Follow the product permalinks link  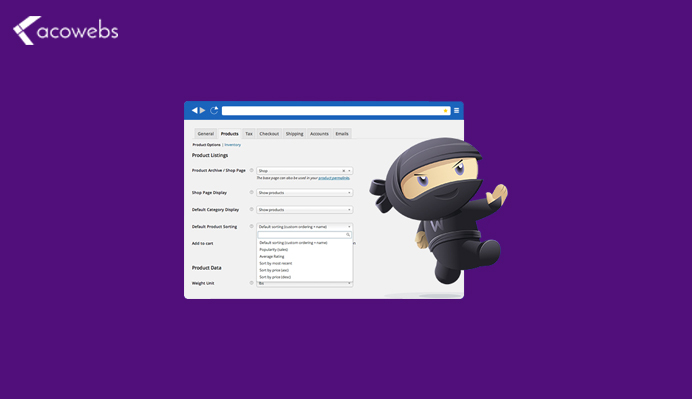[x=334, y=178]
